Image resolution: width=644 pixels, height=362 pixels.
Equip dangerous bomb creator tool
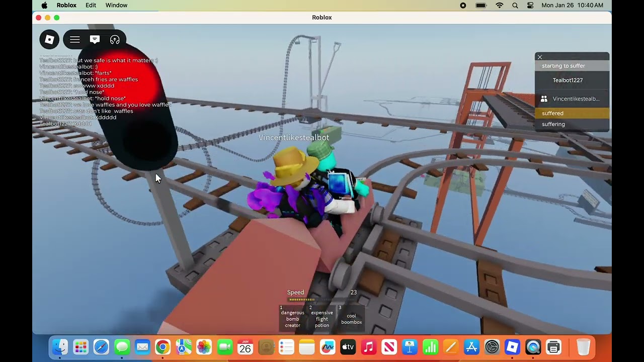[292, 318]
